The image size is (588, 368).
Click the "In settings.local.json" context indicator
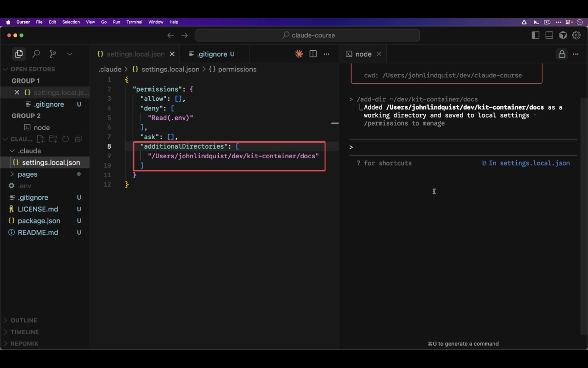point(526,163)
